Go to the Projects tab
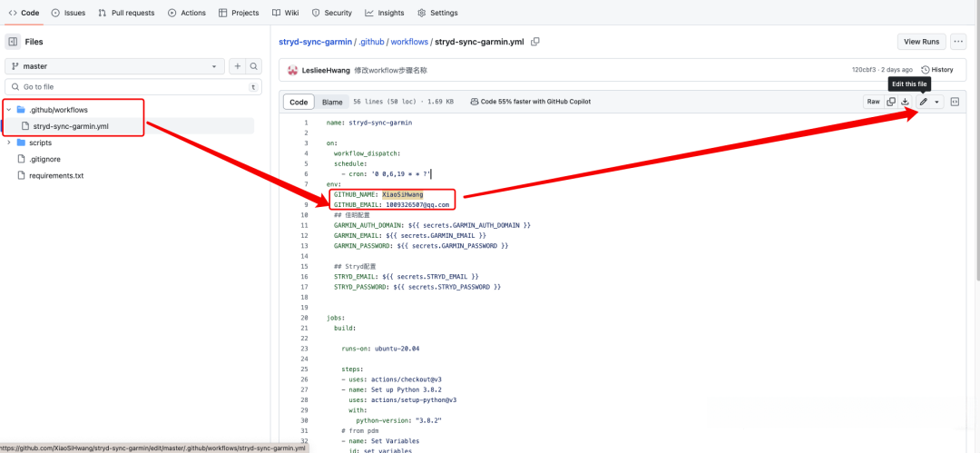 tap(238, 13)
